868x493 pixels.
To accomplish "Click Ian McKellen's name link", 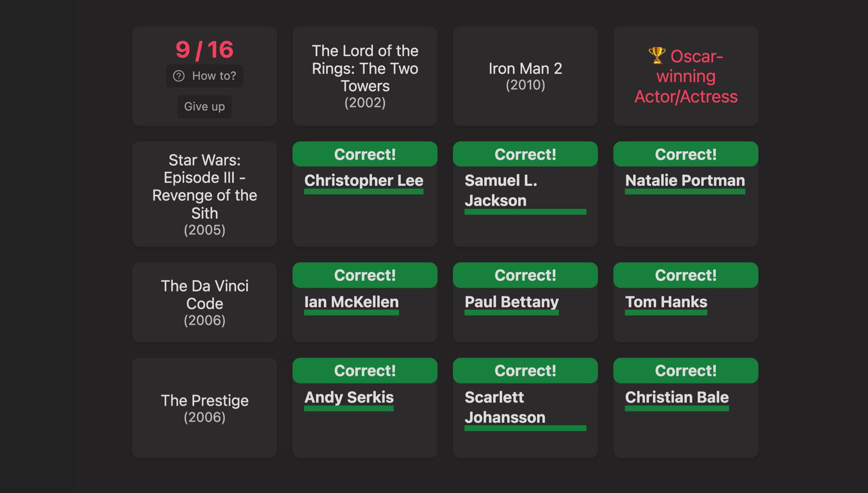I will click(352, 302).
